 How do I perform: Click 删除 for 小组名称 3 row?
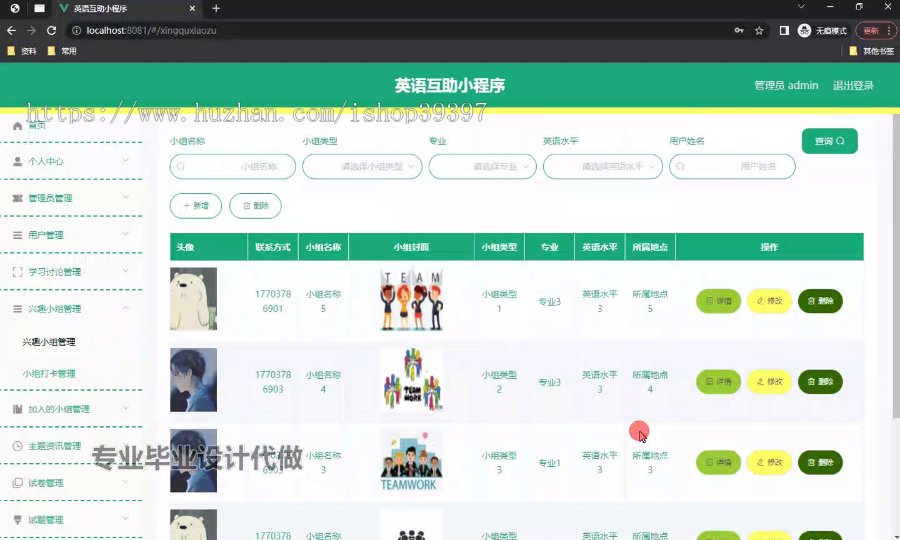point(820,463)
